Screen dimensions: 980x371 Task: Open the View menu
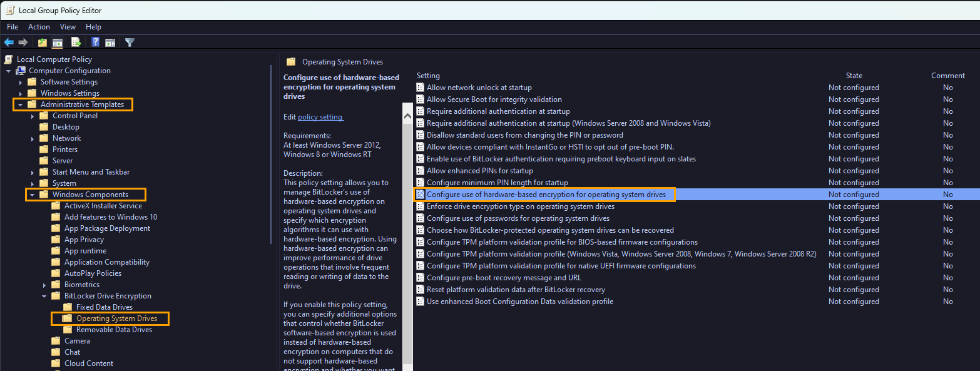(x=68, y=27)
